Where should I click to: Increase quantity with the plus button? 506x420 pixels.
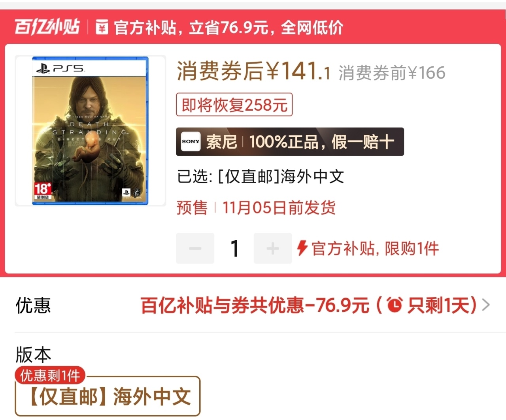tap(273, 248)
